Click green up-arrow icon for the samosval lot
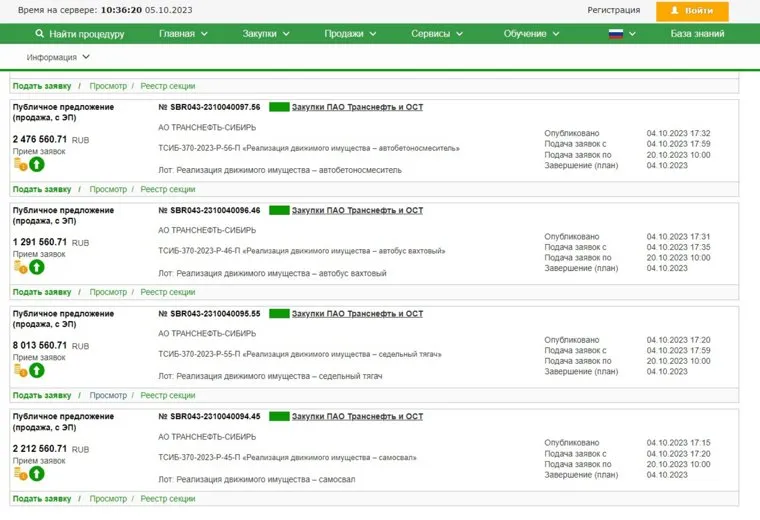The width and height of the screenshot is (760, 520). [37, 474]
